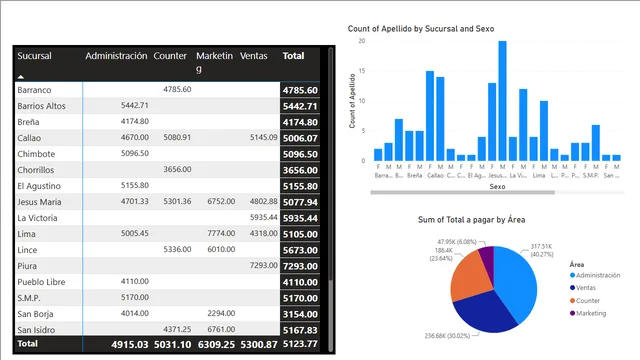
Task: Select the Barranco row label
Action: 34,90
